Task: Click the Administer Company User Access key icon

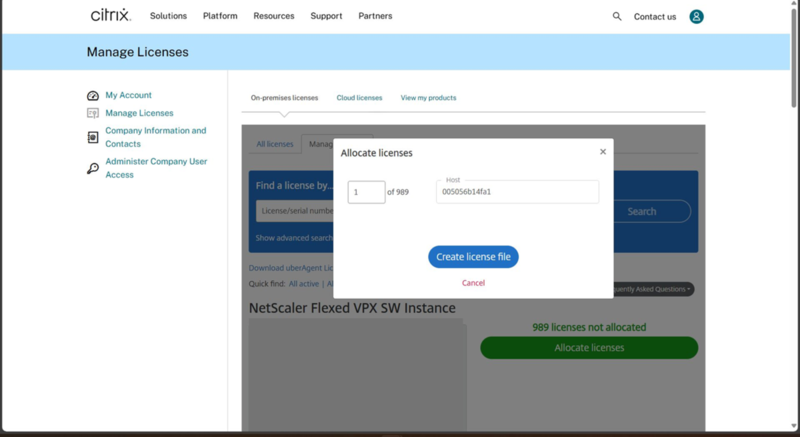Action: [93, 168]
